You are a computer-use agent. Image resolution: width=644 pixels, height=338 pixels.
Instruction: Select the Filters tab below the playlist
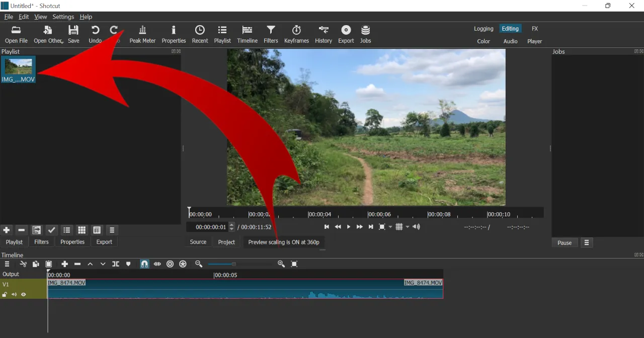(41, 242)
